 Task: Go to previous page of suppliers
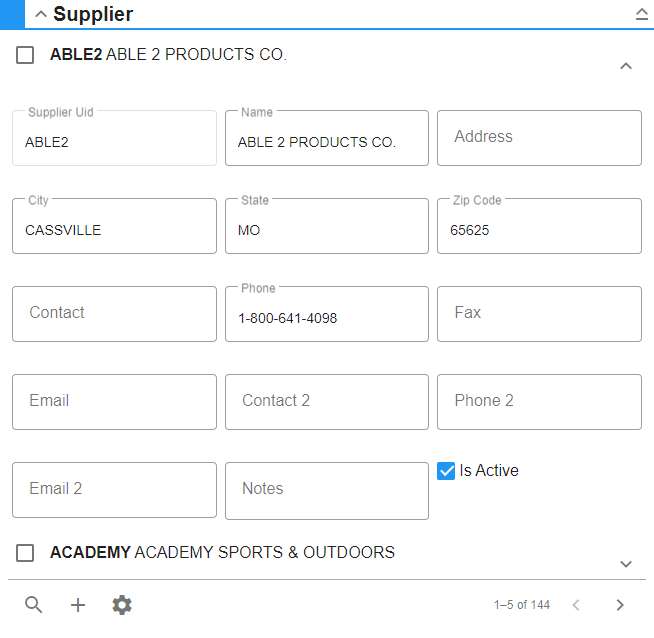(x=576, y=605)
